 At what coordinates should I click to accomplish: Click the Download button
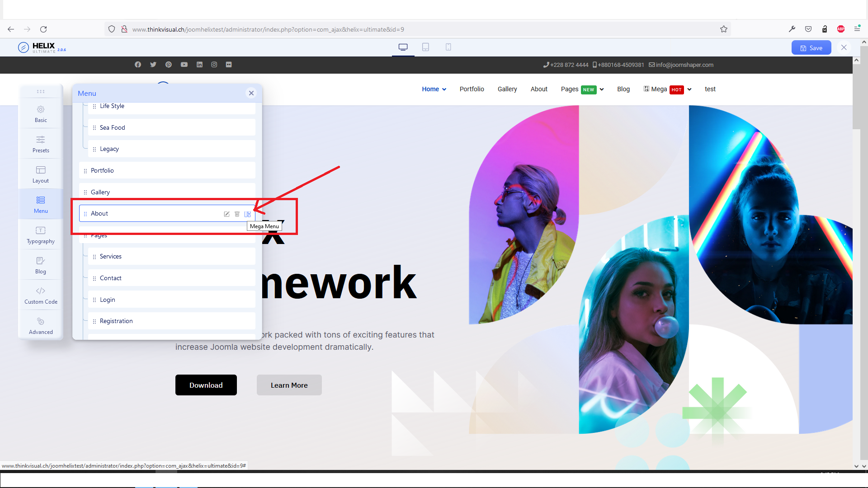coord(206,385)
